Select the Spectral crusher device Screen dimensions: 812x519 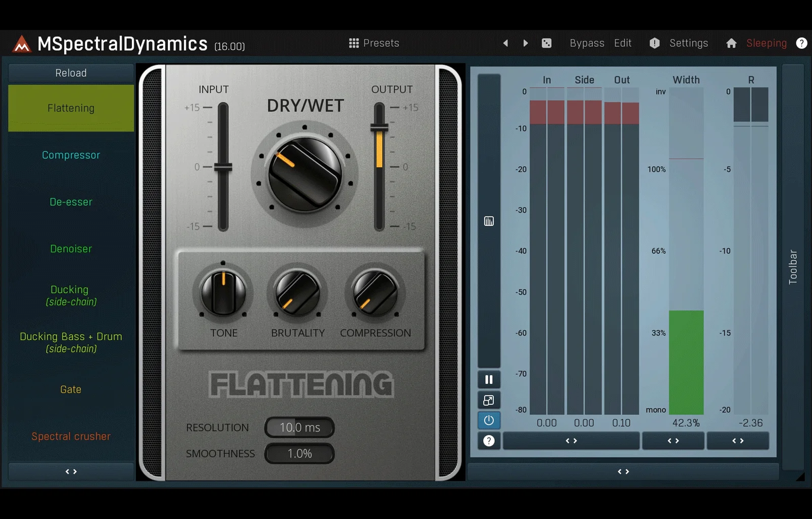click(x=71, y=436)
